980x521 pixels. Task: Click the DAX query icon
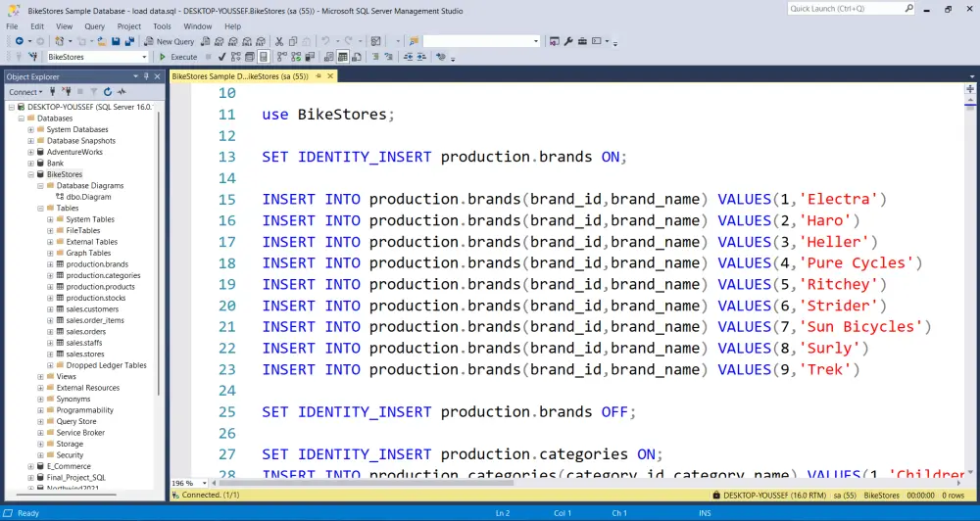tap(260, 41)
